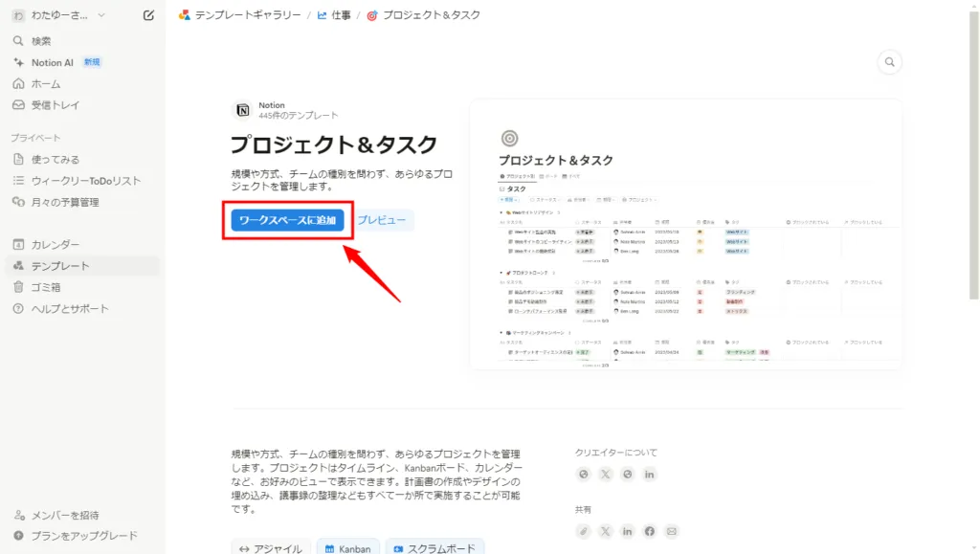Screen dimensions: 980x554
Task: Click the プライベート section header
Action: [x=35, y=138]
